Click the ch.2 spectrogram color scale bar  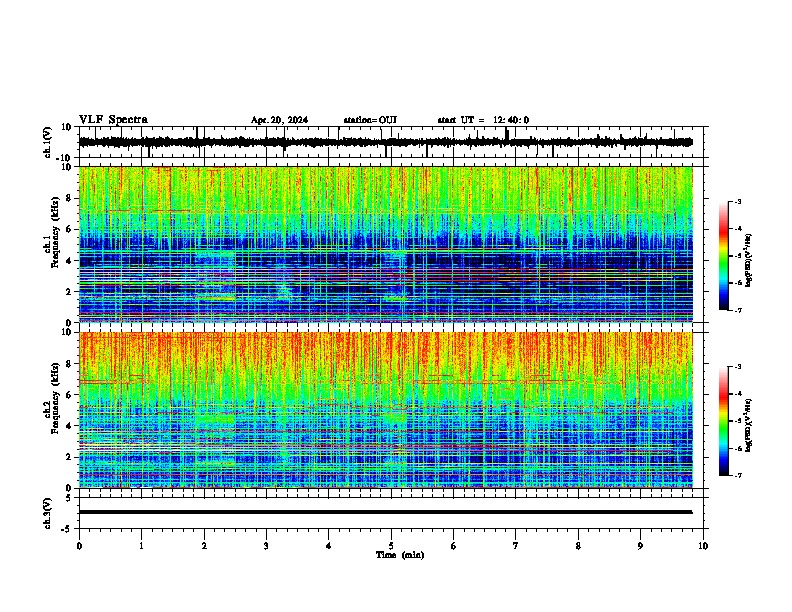click(723, 421)
